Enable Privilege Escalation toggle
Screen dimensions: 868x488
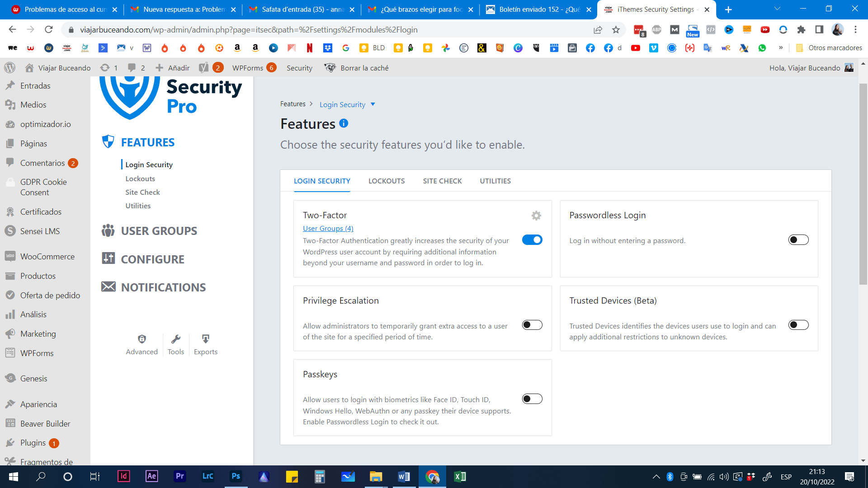point(532,325)
